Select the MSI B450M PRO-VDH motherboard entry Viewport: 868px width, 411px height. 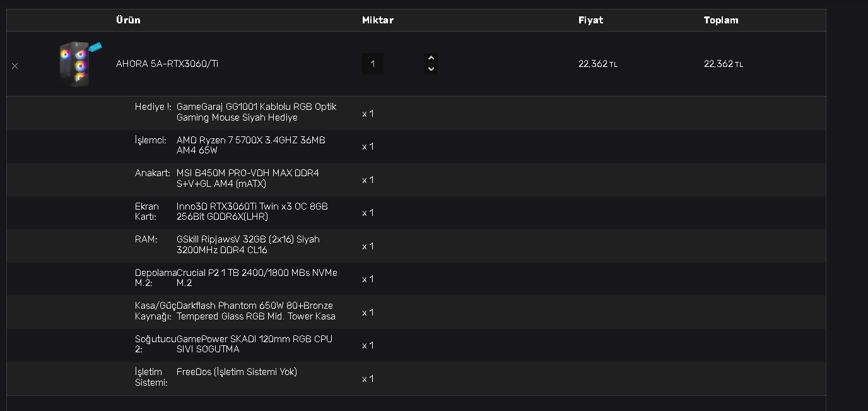coord(247,179)
